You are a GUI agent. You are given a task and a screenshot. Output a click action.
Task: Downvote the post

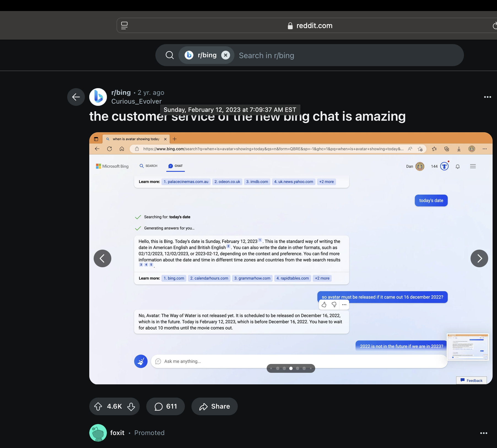pyautogui.click(x=131, y=406)
